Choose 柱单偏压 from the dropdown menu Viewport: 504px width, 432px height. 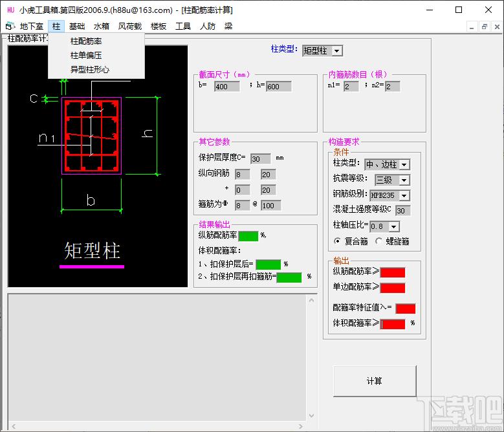pyautogui.click(x=96, y=55)
